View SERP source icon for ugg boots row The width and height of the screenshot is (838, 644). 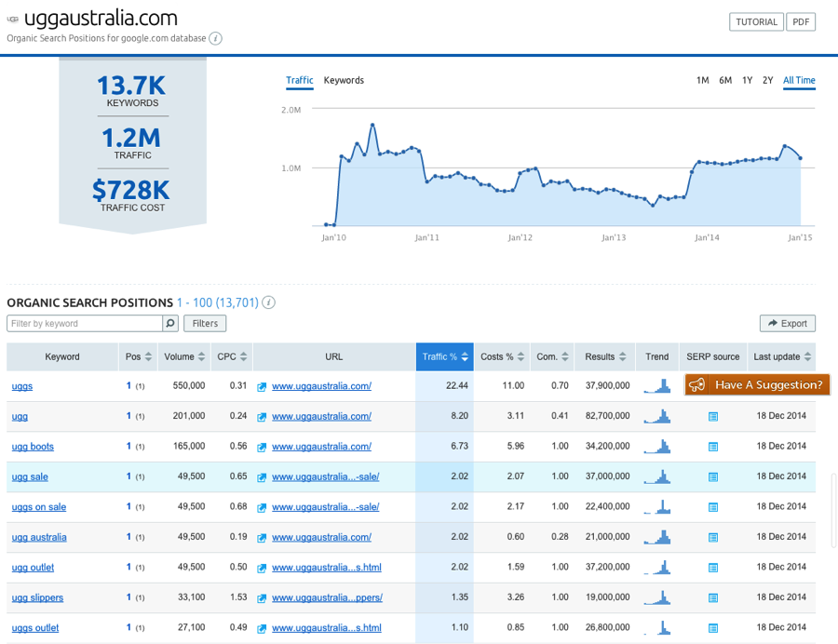coord(713,447)
